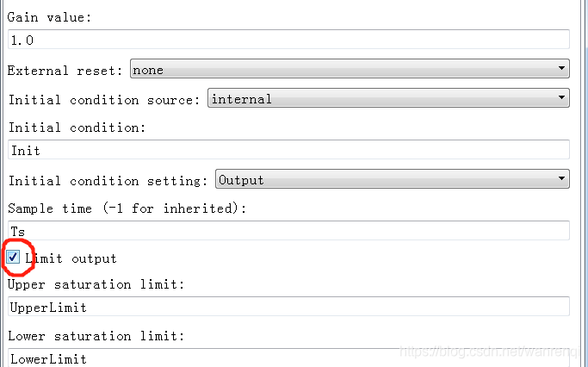This screenshot has width=588, height=367.
Task: Select the Lower saturation limit input field
Action: click(x=288, y=358)
